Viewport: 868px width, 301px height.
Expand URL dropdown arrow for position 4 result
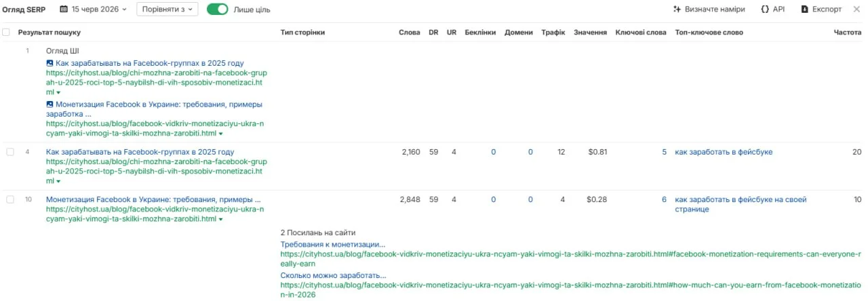58,182
